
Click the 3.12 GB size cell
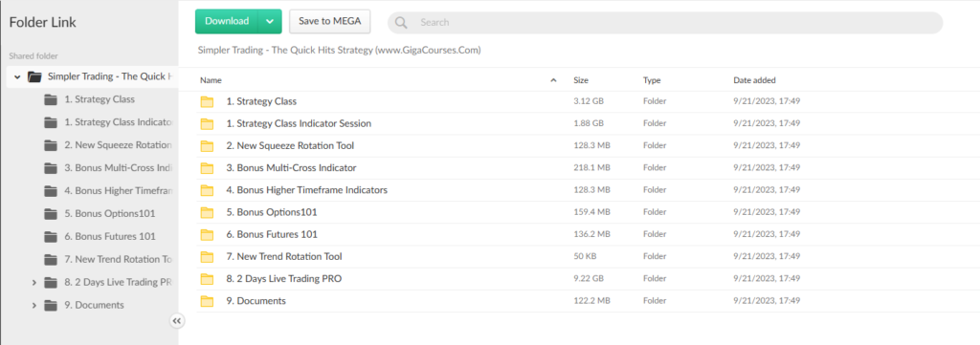click(x=589, y=101)
